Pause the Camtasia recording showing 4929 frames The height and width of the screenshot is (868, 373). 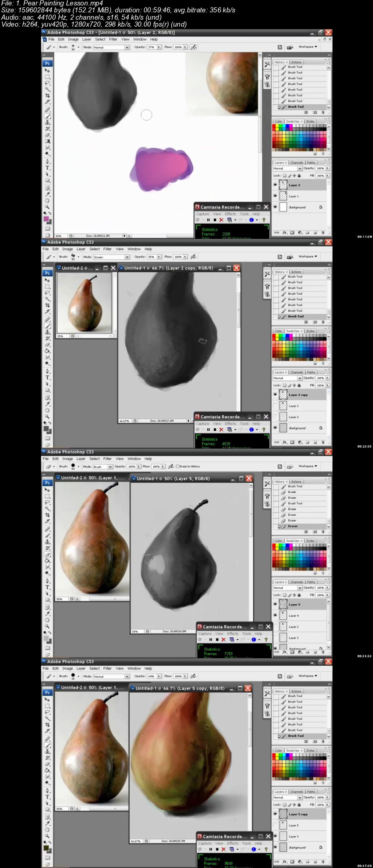tap(208, 430)
